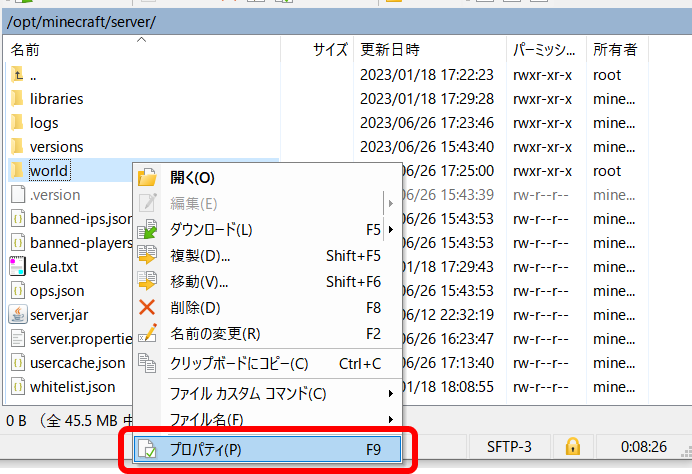Click the rename pencil icon
The width and height of the screenshot is (692, 474).
coord(147,333)
